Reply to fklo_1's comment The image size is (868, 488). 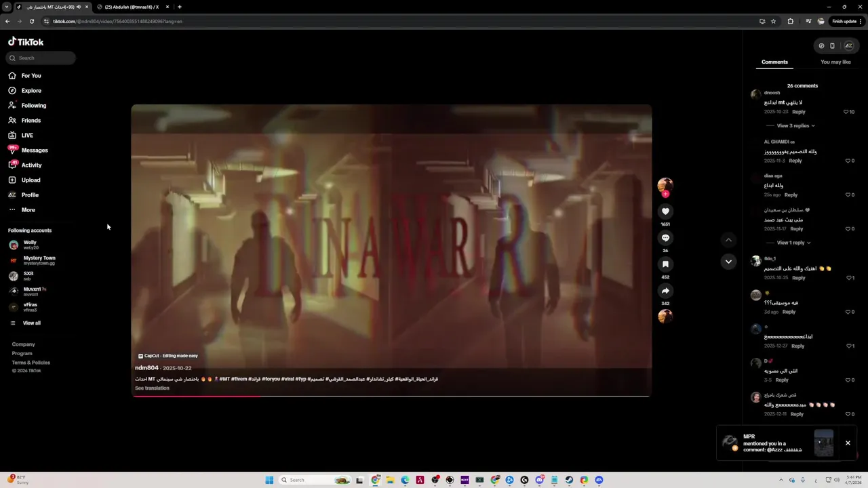(799, 278)
